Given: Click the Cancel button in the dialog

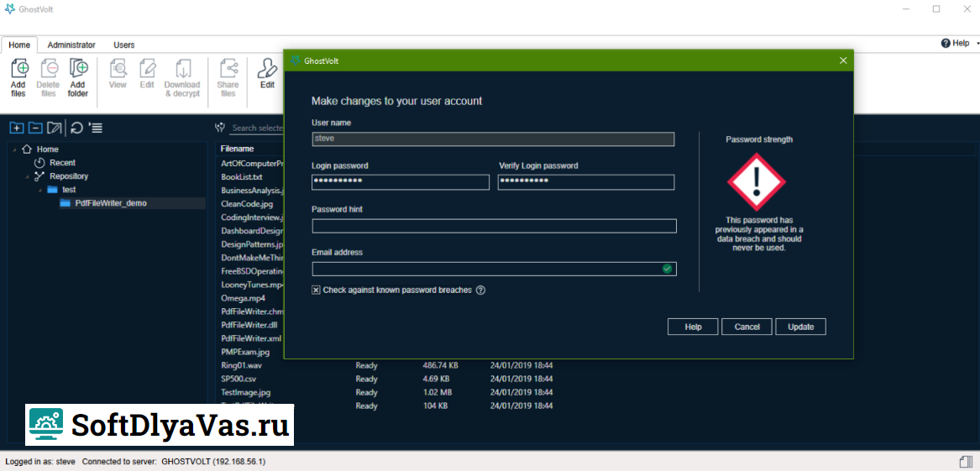Looking at the screenshot, I should (x=747, y=327).
